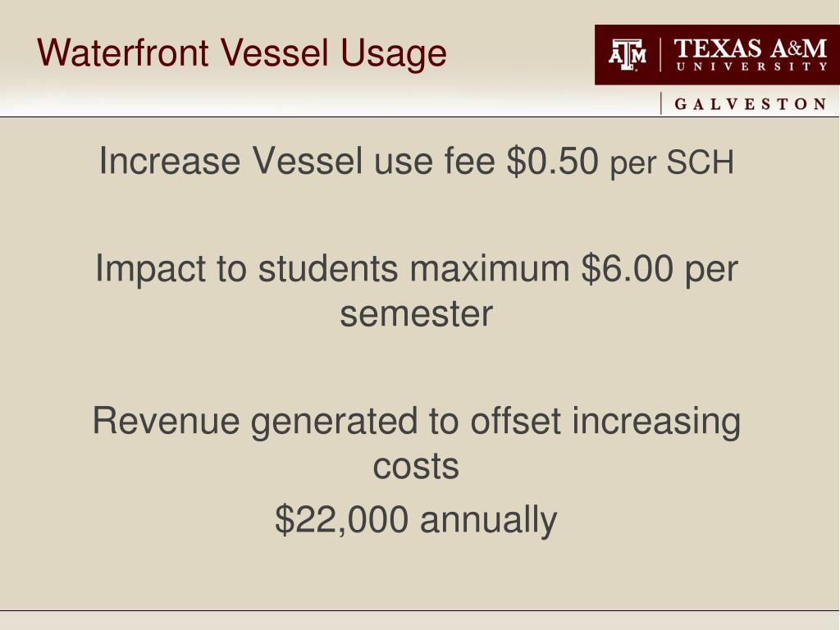This screenshot has width=840, height=630.
Task: Click the 'UNIVERSITY' text under the wordmark
Action: tap(751, 67)
